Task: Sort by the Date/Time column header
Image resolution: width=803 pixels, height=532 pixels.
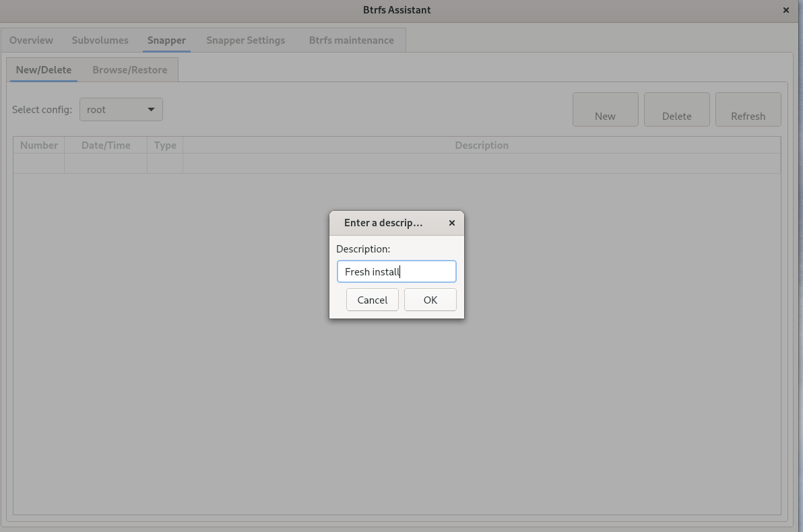Action: 106,145
